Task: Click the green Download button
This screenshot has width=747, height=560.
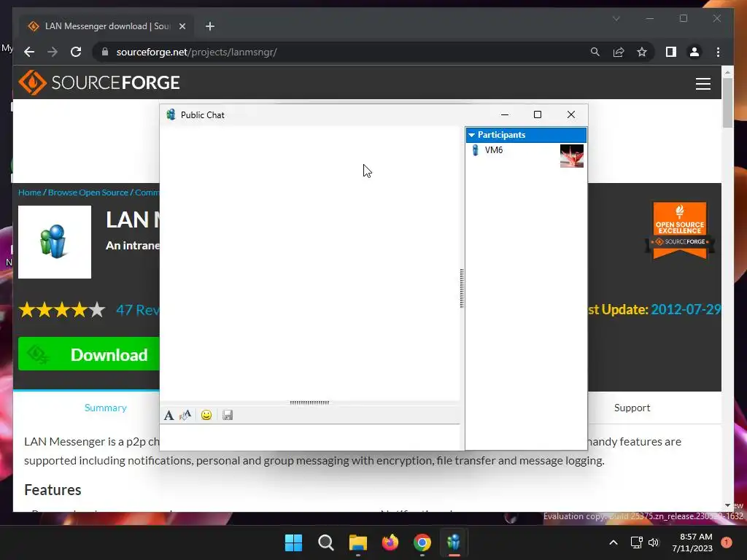Action: coord(89,354)
